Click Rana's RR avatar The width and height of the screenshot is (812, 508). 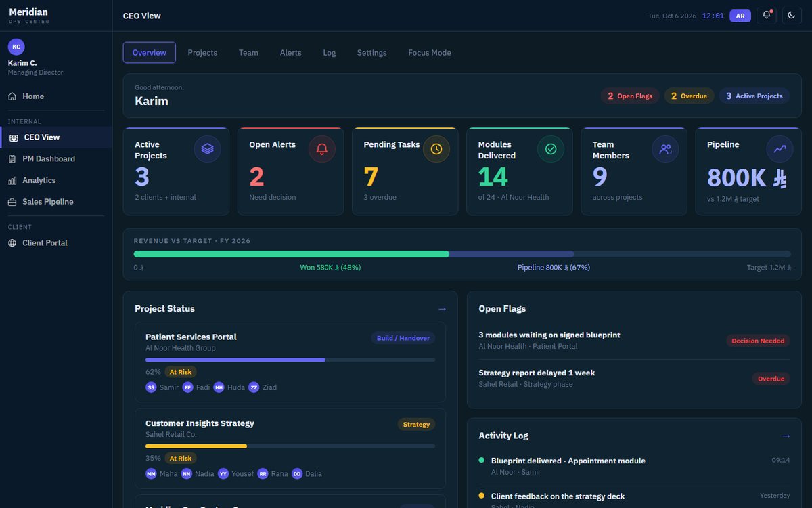tap(263, 474)
